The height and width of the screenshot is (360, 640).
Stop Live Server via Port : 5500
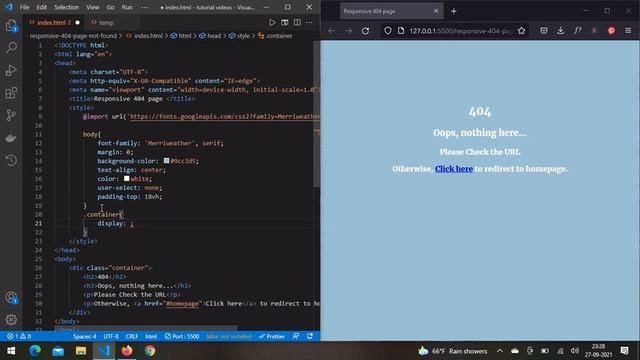tap(182, 336)
